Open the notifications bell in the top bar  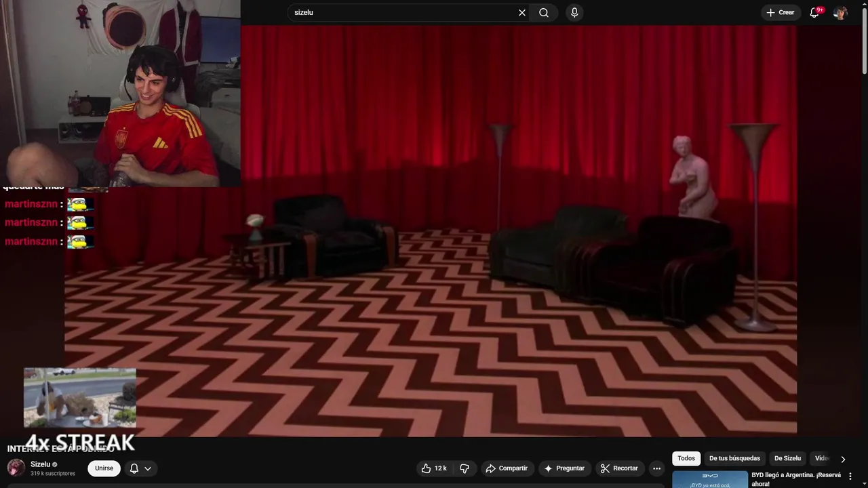[x=815, y=13]
